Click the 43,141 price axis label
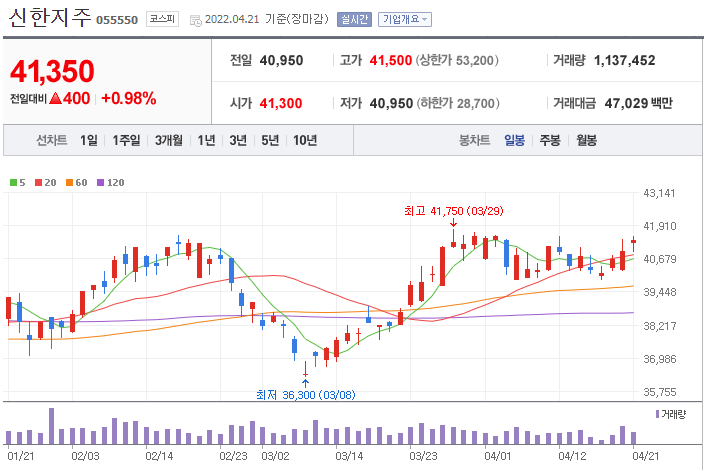The image size is (704, 470). coord(660,193)
